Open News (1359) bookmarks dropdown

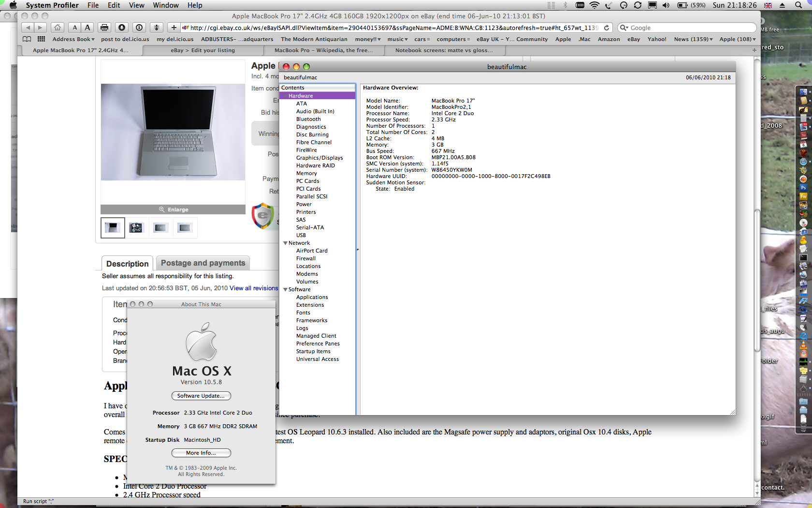(694, 39)
